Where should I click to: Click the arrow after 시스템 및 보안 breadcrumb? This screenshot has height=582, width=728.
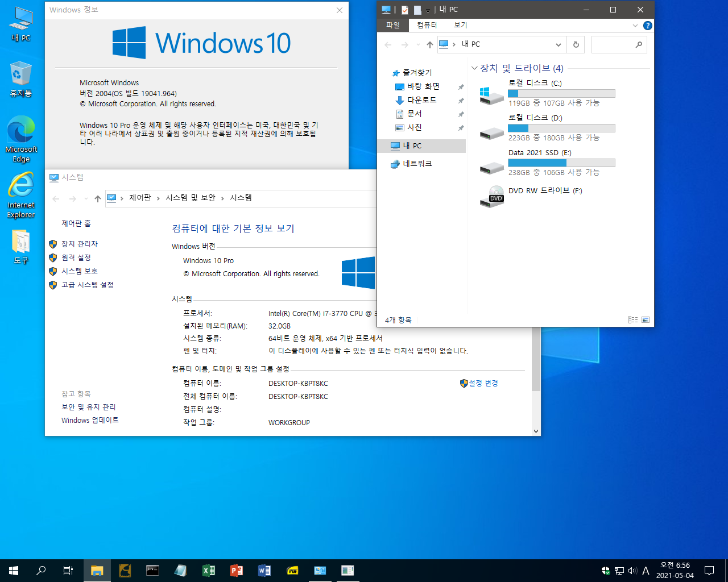click(222, 198)
